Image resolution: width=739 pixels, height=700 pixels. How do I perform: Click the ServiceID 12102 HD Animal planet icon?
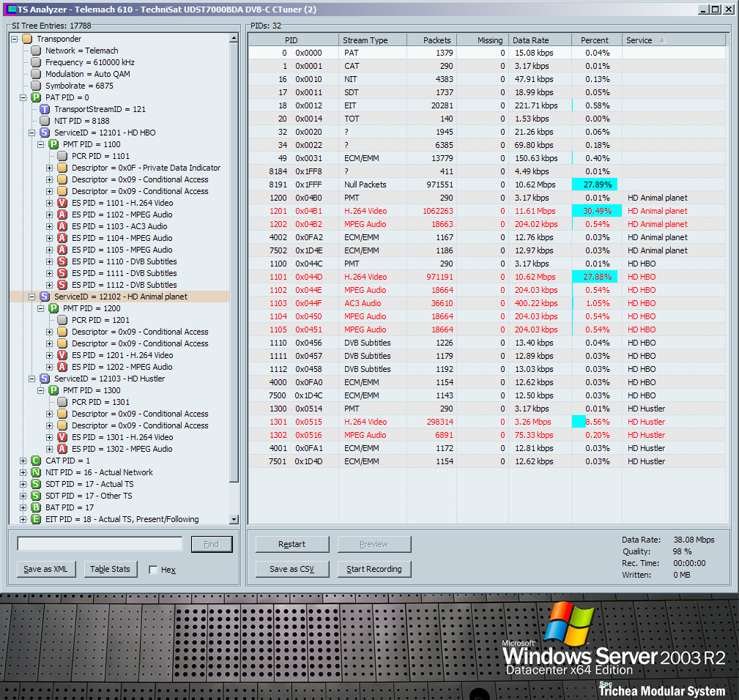pos(45,297)
